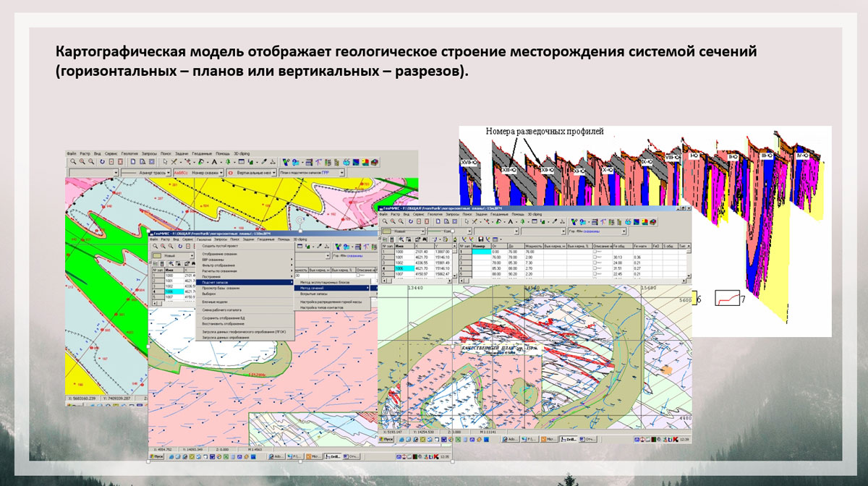Click eyedropper tool in back map window toolbar
The image size is (868, 486).
[264, 161]
